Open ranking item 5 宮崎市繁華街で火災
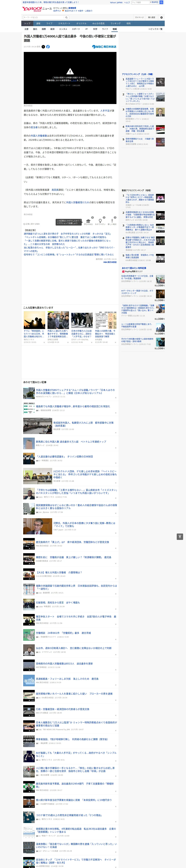The width and height of the screenshot is (186, 868). [140, 140]
